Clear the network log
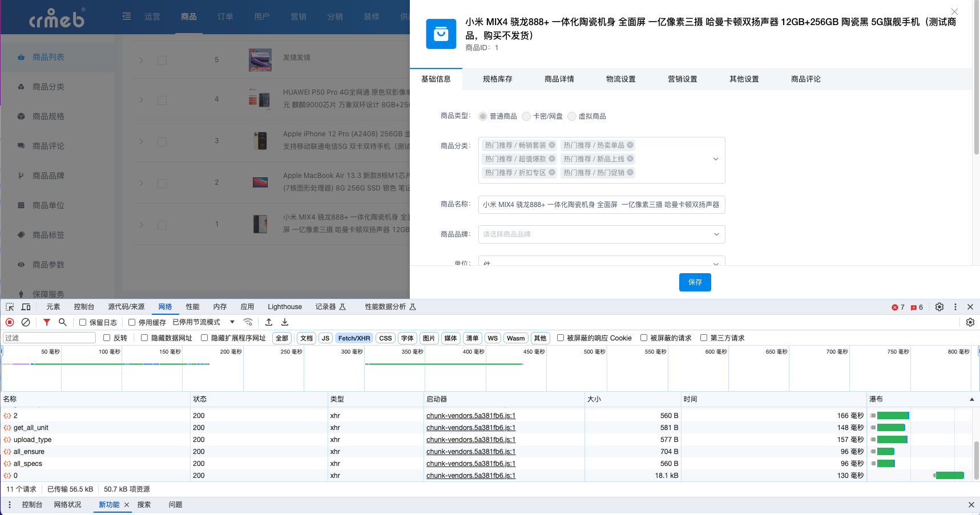 26,322
